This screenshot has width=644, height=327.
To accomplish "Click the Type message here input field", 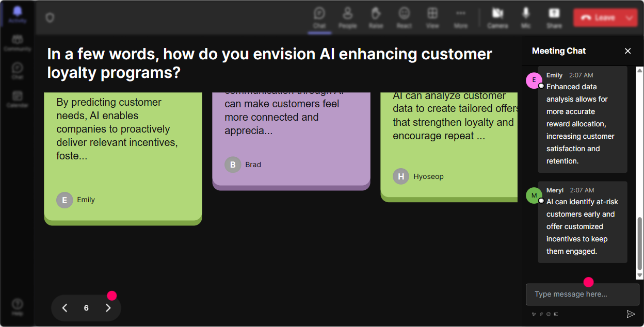I will 583,295.
